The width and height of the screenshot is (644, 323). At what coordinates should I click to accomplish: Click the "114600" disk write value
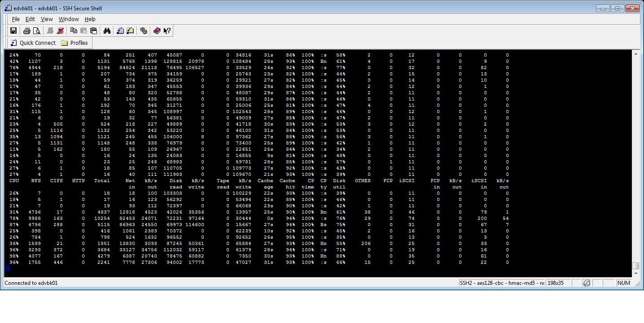(x=195, y=225)
